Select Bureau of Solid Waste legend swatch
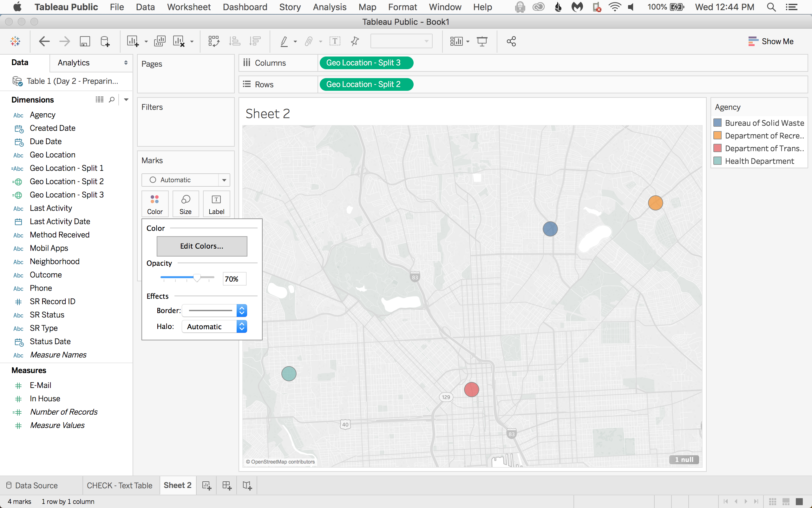812x508 pixels. tap(717, 123)
